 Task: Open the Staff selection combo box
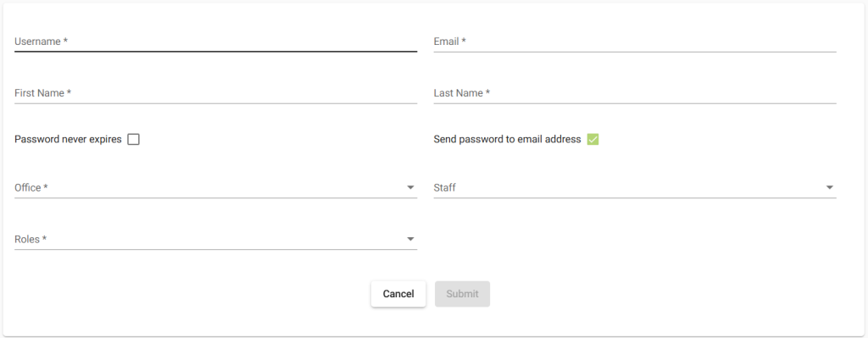pyautogui.click(x=635, y=187)
